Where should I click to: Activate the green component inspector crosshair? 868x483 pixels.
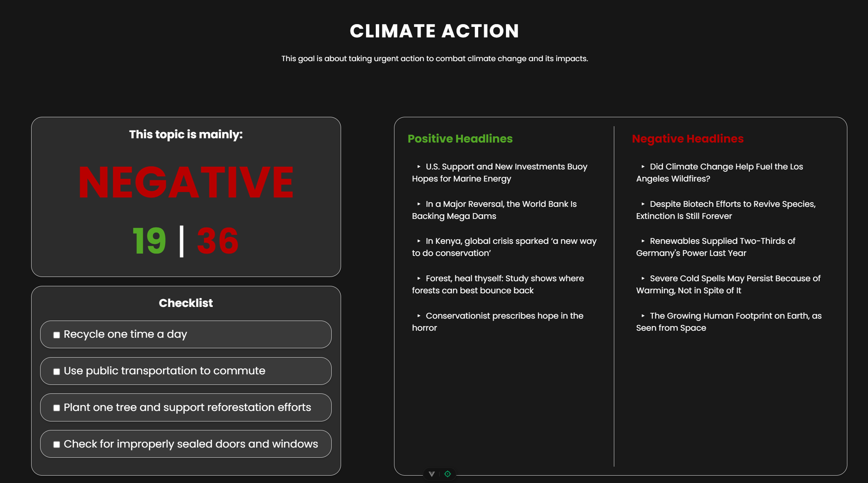tap(447, 474)
